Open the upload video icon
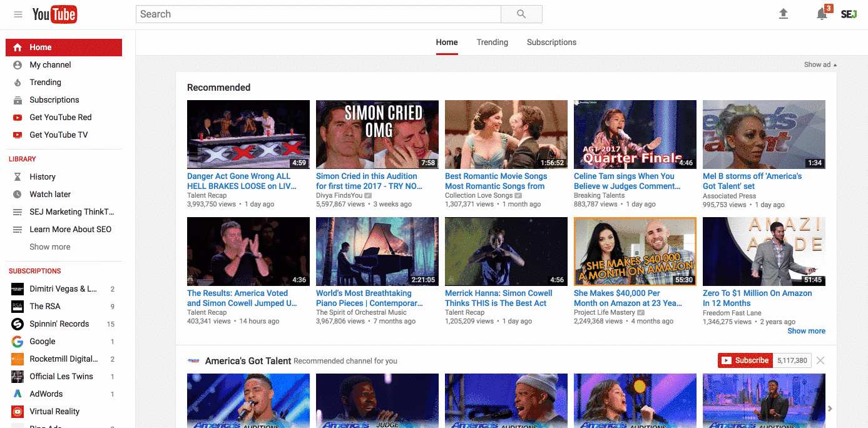 coord(784,14)
